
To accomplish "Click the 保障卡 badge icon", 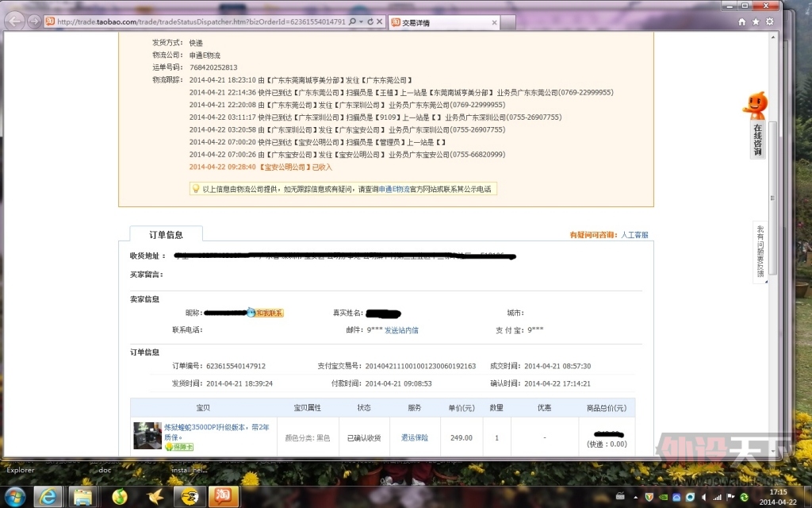I will (x=179, y=447).
